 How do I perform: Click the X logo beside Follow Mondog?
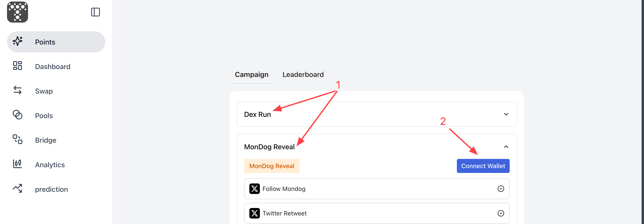click(254, 189)
